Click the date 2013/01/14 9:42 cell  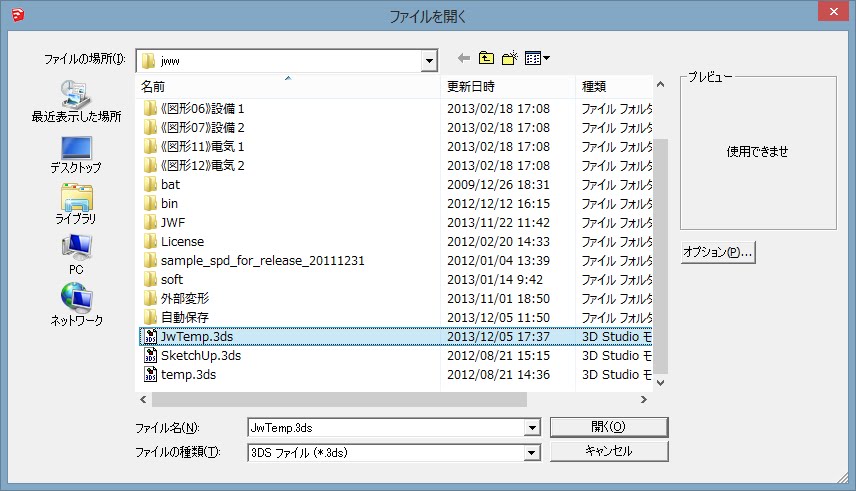[x=495, y=280]
